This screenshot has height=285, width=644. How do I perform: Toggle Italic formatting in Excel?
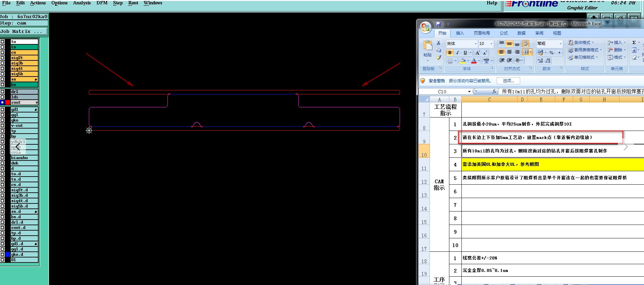[x=457, y=53]
